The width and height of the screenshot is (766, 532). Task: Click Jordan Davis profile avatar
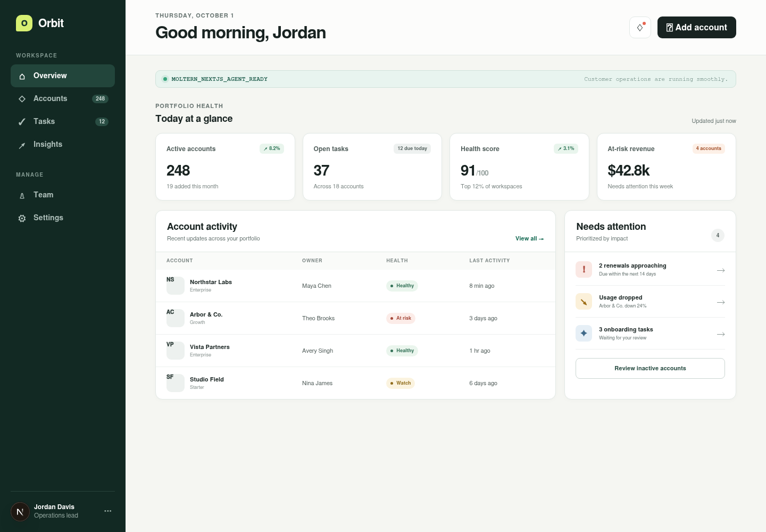point(20,512)
